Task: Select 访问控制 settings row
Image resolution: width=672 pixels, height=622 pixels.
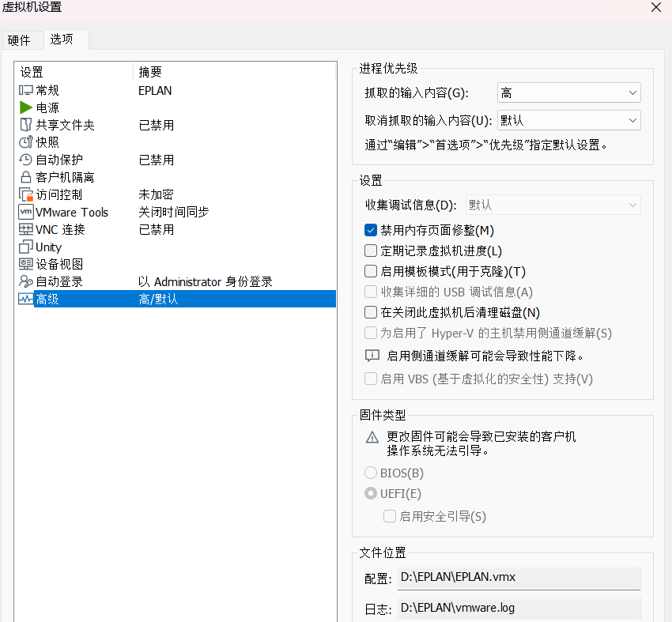Action: [x=176, y=194]
